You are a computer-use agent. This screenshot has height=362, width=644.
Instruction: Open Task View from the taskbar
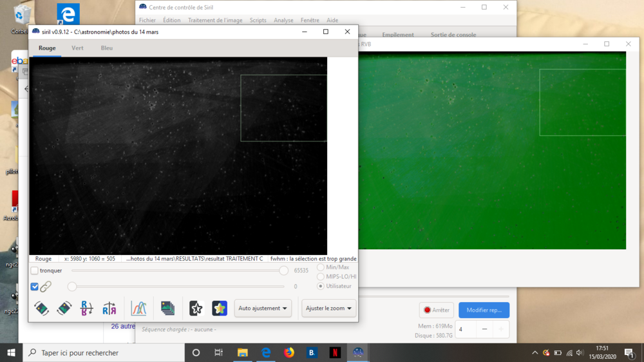218,352
